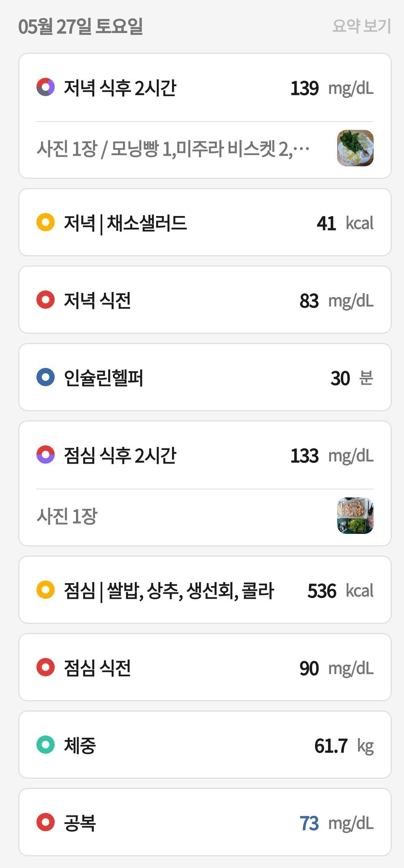The image size is (404, 868).
Task: Select the 저녁 | 채소샐러드 41 kcal entry
Action: coord(205,223)
